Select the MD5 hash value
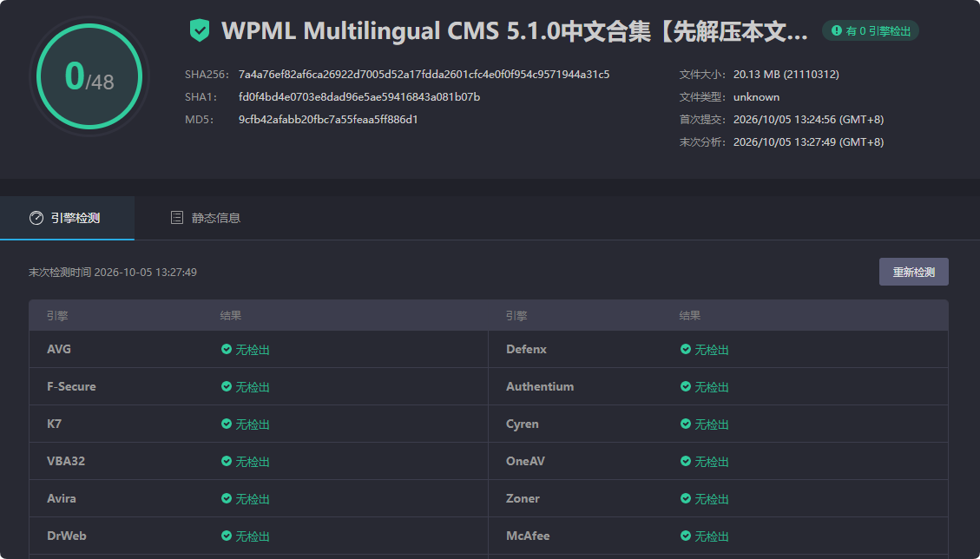Viewport: 980px width, 559px height. pos(328,120)
